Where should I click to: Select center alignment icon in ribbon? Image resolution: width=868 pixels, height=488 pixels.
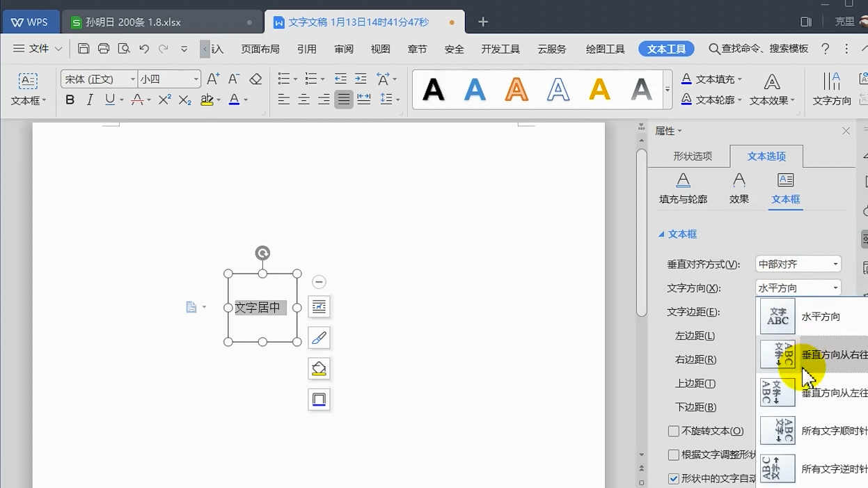[x=303, y=100]
